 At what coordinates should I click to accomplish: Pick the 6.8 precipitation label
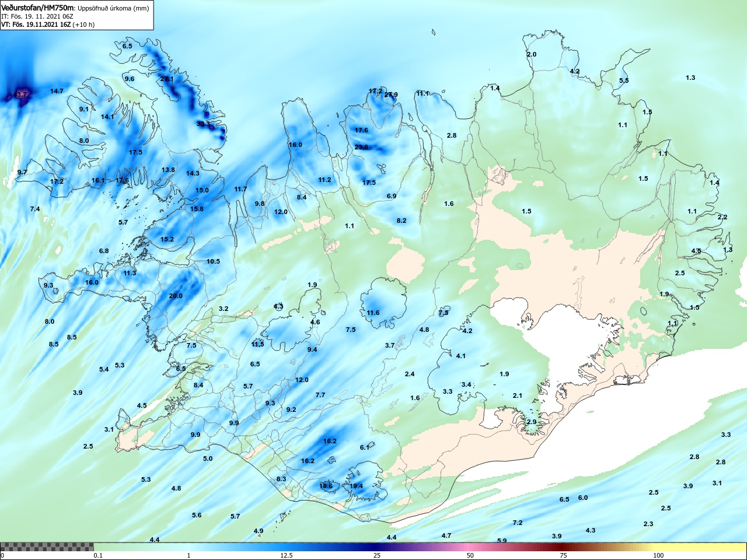[104, 251]
